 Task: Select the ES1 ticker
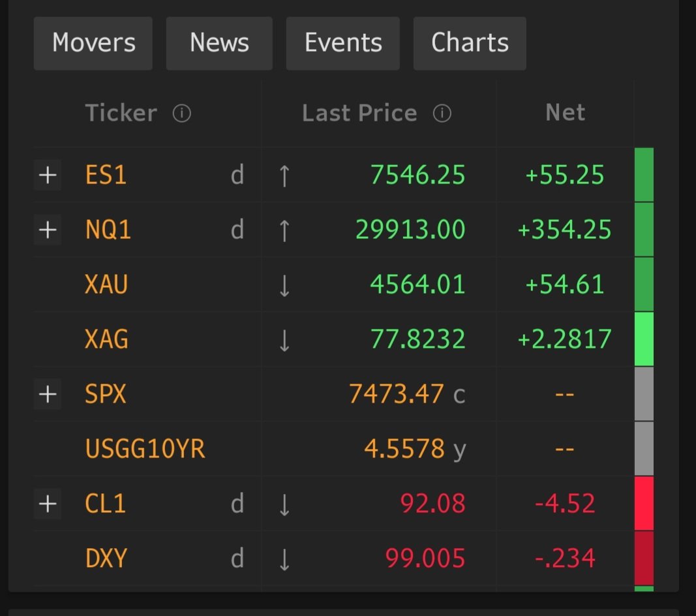point(106,175)
